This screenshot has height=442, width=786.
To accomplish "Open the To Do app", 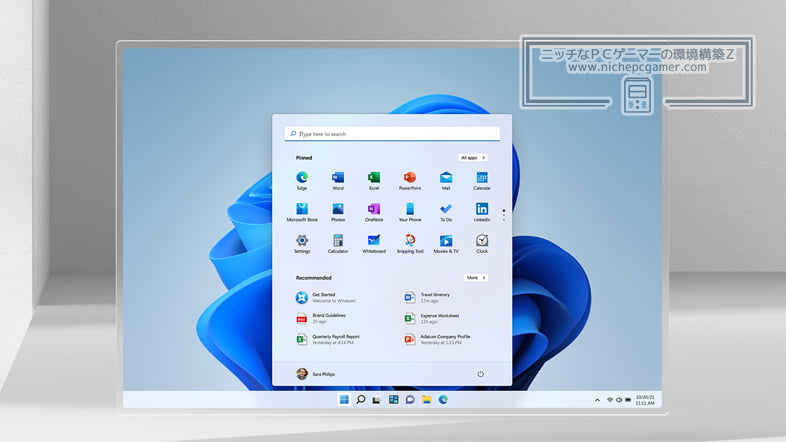I will pyautogui.click(x=446, y=212).
